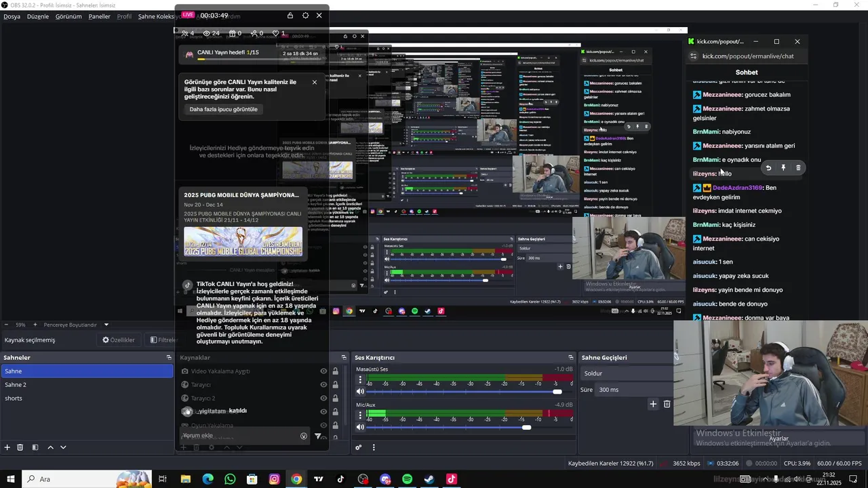
Task: Zoom in the preview with the plus icon
Action: point(36,325)
